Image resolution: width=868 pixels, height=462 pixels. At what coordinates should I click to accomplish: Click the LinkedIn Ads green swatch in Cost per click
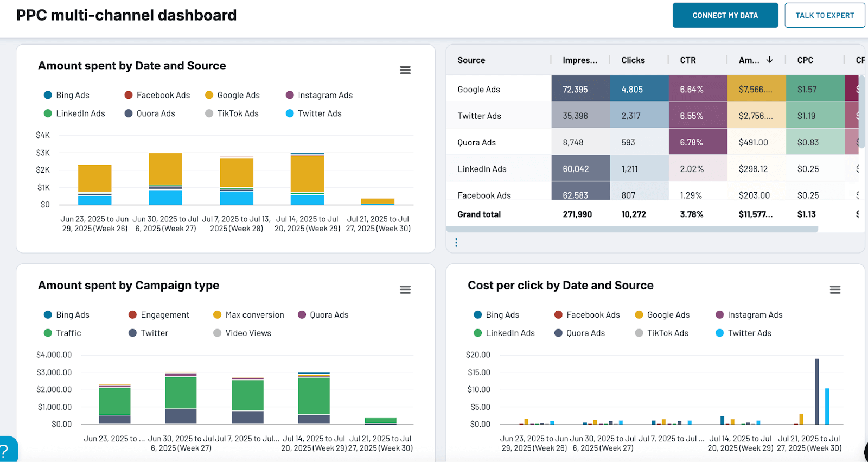(x=477, y=333)
